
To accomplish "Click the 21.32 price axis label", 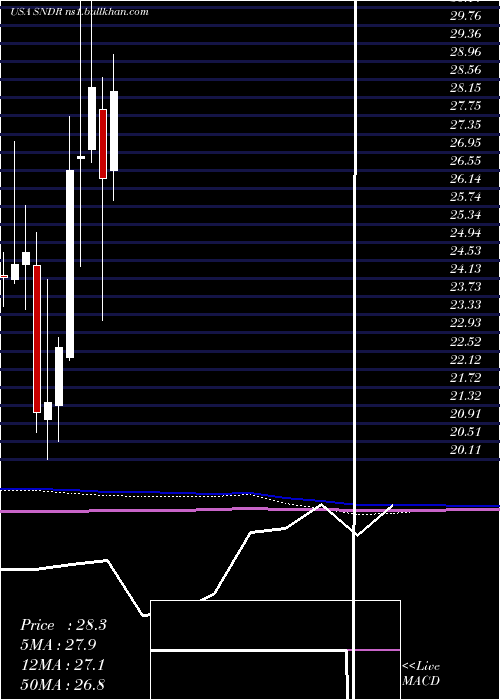I will [x=466, y=396].
